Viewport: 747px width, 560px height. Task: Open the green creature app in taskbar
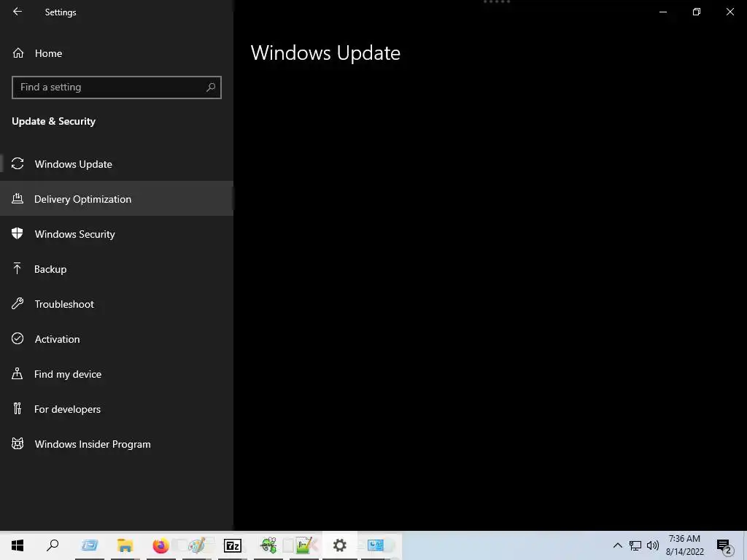[268, 545]
